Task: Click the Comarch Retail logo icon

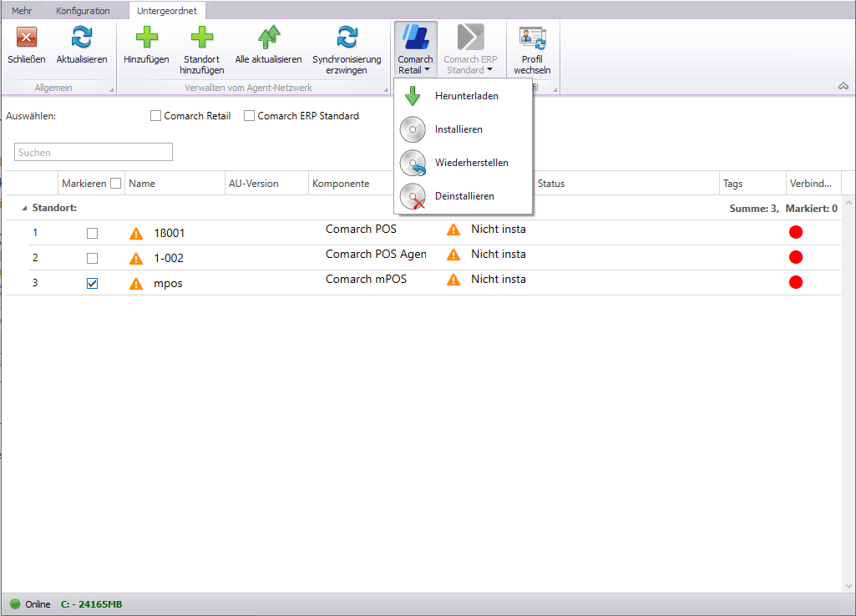Action: tap(415, 38)
